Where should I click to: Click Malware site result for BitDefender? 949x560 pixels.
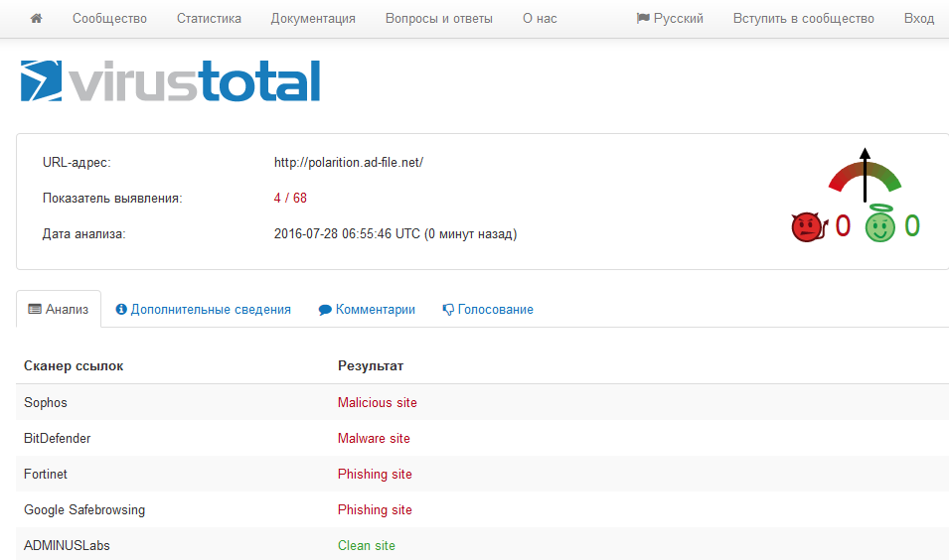[x=374, y=438]
